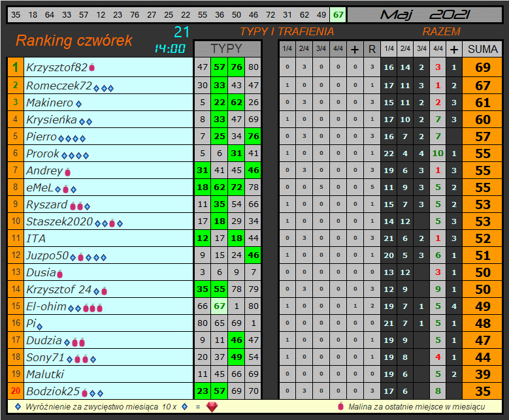
Task: Click the first blue diamond in the legend
Action: (18, 406)
